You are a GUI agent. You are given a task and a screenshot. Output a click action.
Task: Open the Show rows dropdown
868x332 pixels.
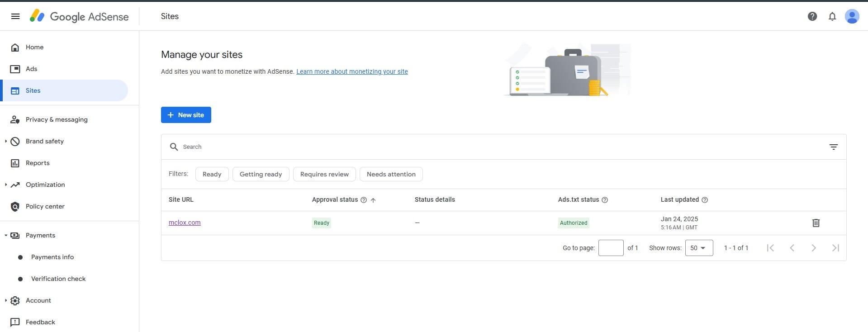point(698,248)
